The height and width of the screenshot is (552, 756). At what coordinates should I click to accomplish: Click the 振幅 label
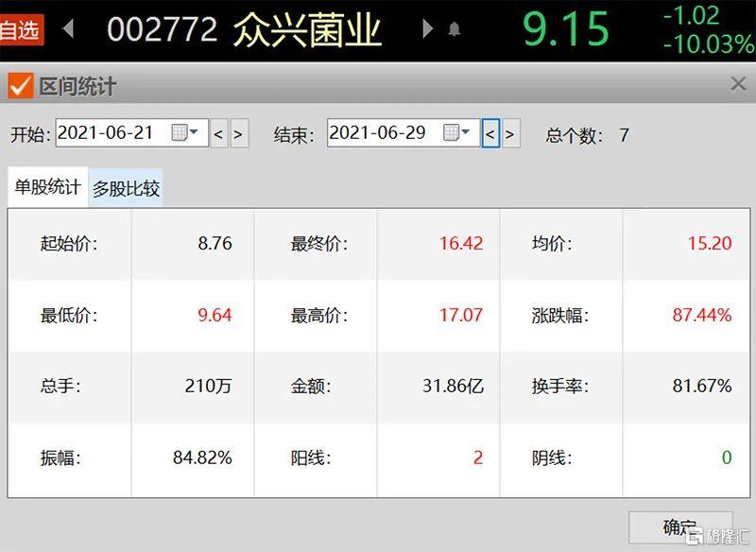[60, 457]
